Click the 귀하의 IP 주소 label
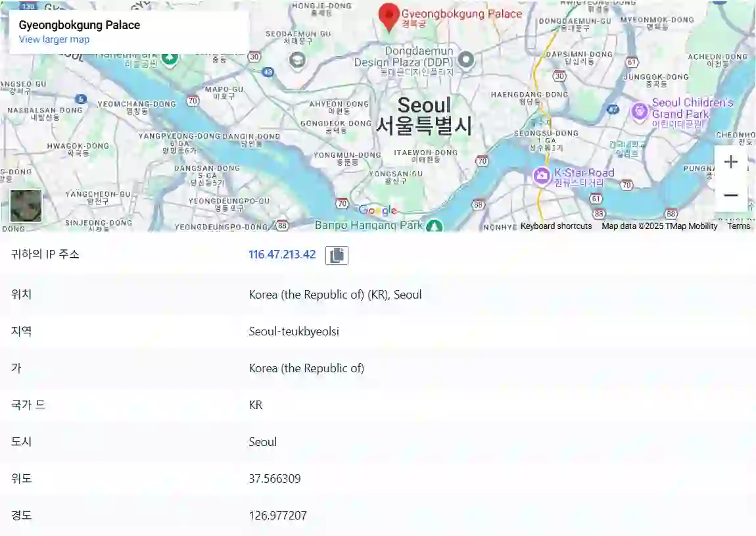756x536 pixels. [x=45, y=255]
